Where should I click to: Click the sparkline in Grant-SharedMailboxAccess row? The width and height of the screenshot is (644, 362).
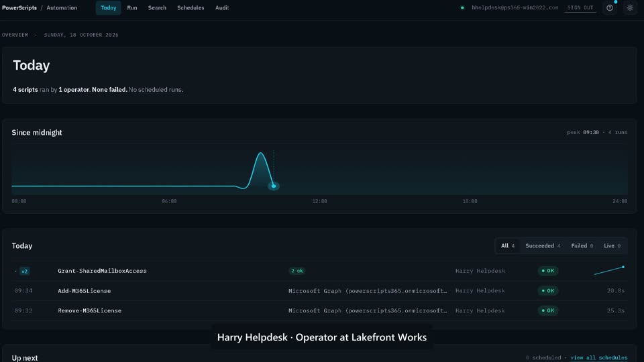(x=610, y=270)
